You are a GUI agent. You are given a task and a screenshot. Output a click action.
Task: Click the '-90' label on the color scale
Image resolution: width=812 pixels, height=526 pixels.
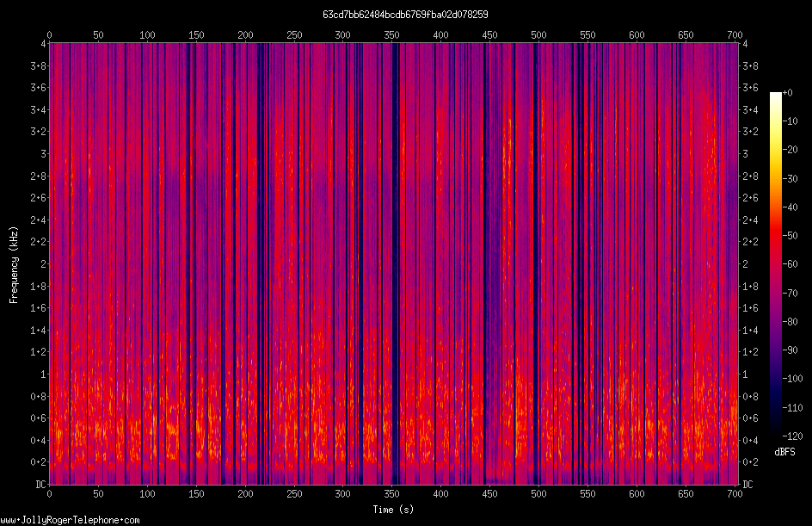click(x=790, y=350)
